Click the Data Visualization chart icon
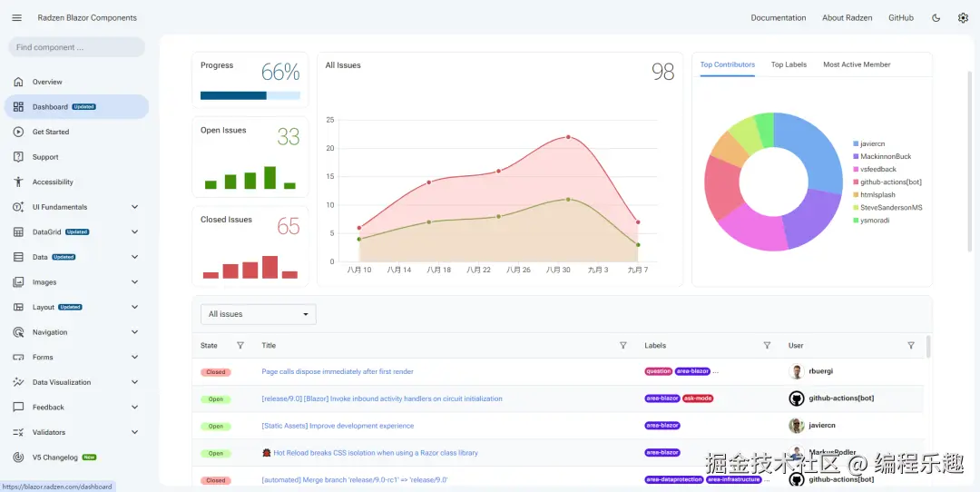 click(x=19, y=382)
